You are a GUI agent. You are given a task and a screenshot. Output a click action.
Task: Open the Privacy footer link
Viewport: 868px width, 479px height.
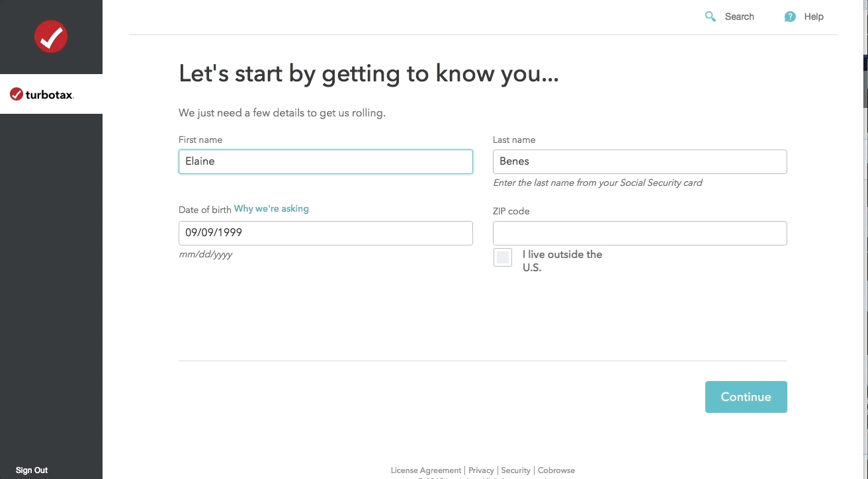tap(481, 470)
